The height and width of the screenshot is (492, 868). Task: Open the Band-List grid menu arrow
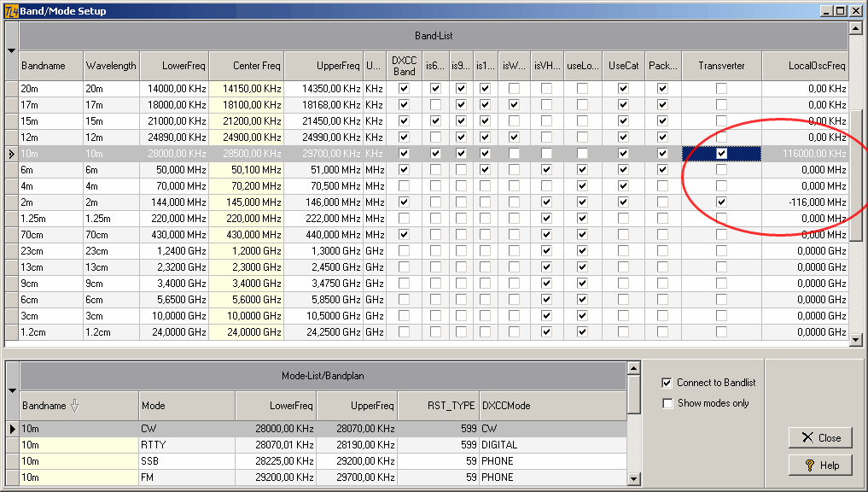tap(12, 51)
